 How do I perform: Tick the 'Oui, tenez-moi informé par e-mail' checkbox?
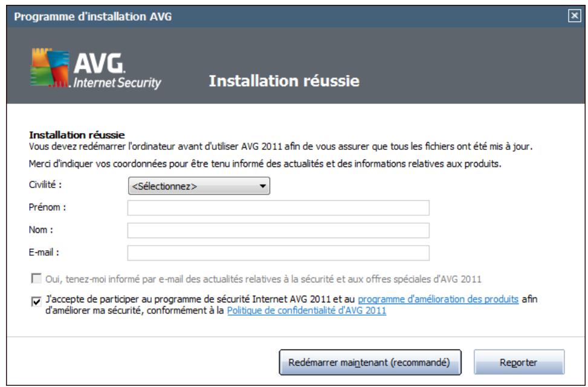[x=36, y=279]
